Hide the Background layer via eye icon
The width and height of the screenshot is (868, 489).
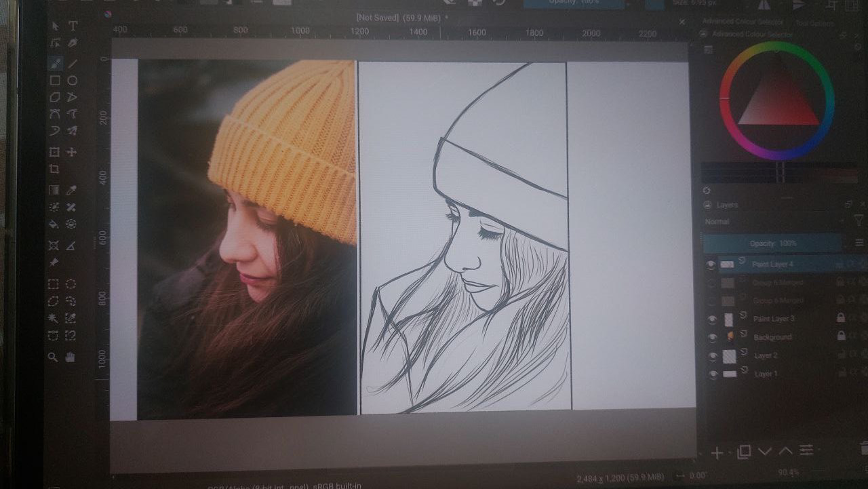(712, 337)
